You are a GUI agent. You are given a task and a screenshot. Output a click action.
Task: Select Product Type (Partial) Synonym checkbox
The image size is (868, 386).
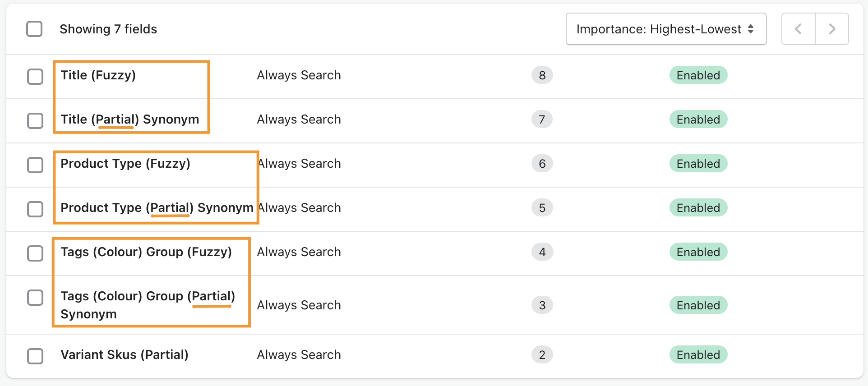coord(35,209)
